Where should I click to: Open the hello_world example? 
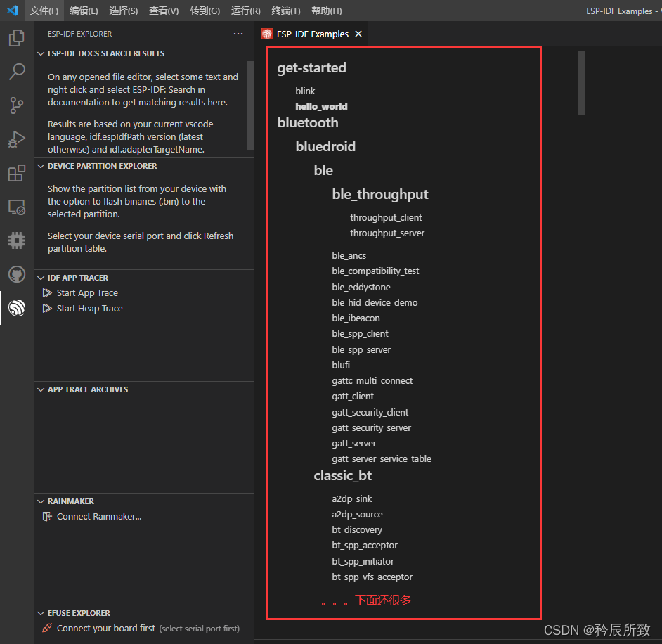coord(321,106)
